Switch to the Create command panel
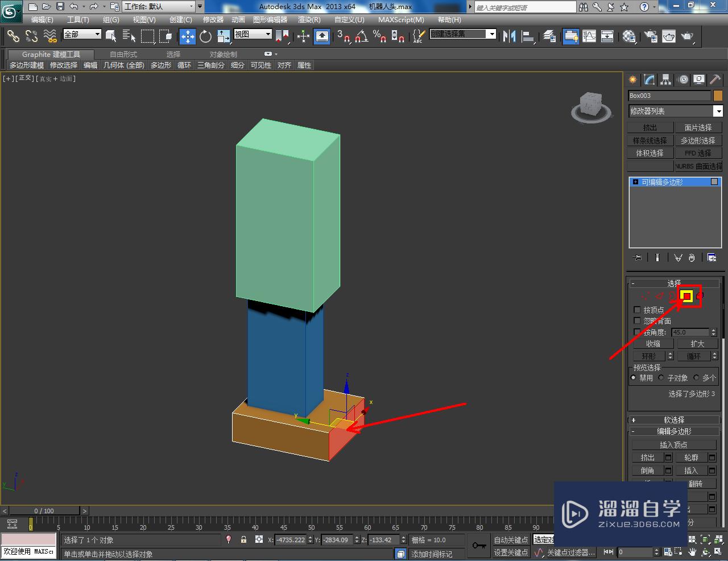 632,80
